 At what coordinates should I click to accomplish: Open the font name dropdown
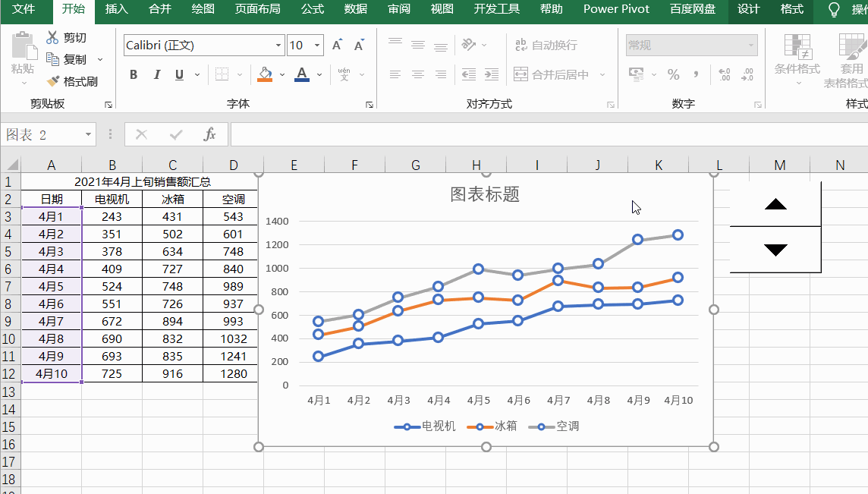278,46
